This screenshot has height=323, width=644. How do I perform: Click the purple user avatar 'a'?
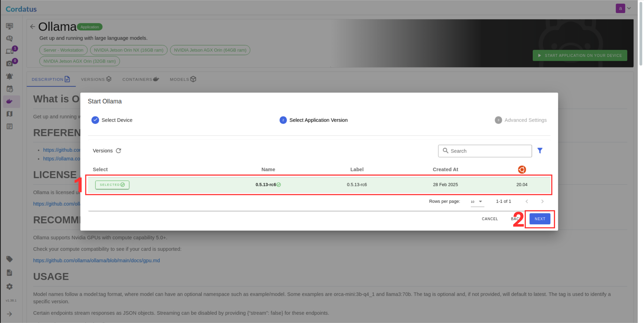click(620, 8)
